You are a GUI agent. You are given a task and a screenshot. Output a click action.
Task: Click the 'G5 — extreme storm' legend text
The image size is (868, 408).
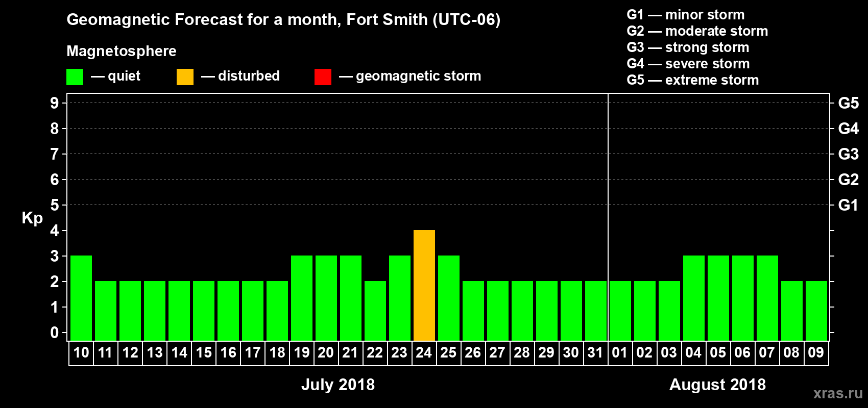coord(692,80)
